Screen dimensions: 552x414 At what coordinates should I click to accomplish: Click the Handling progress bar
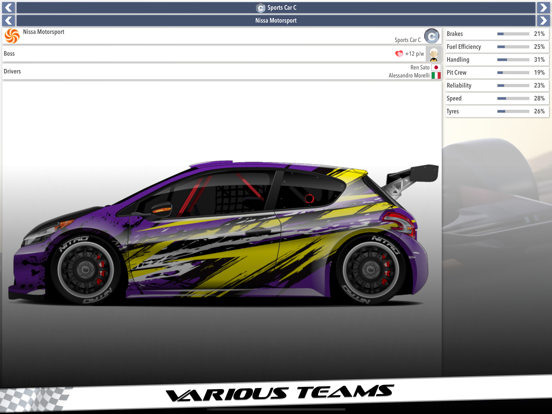pos(513,60)
